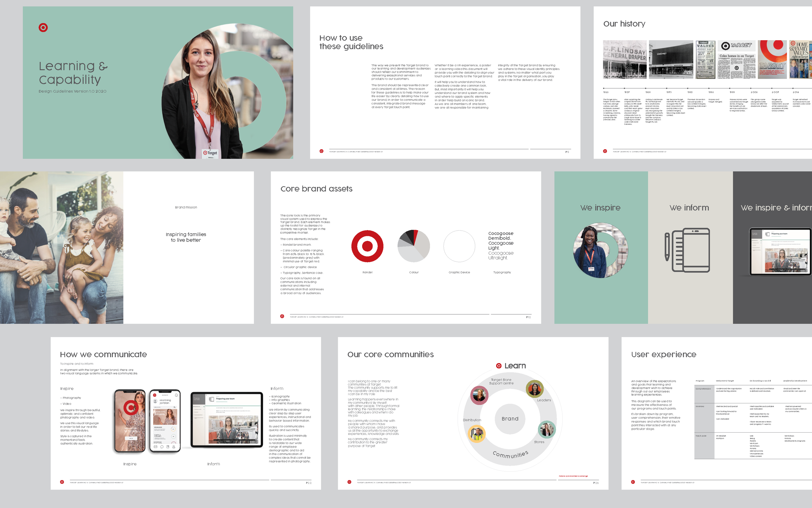Viewport: 812px width, 508px height.
Task: Click the curved Communities label in the diagram
Action: (x=510, y=455)
